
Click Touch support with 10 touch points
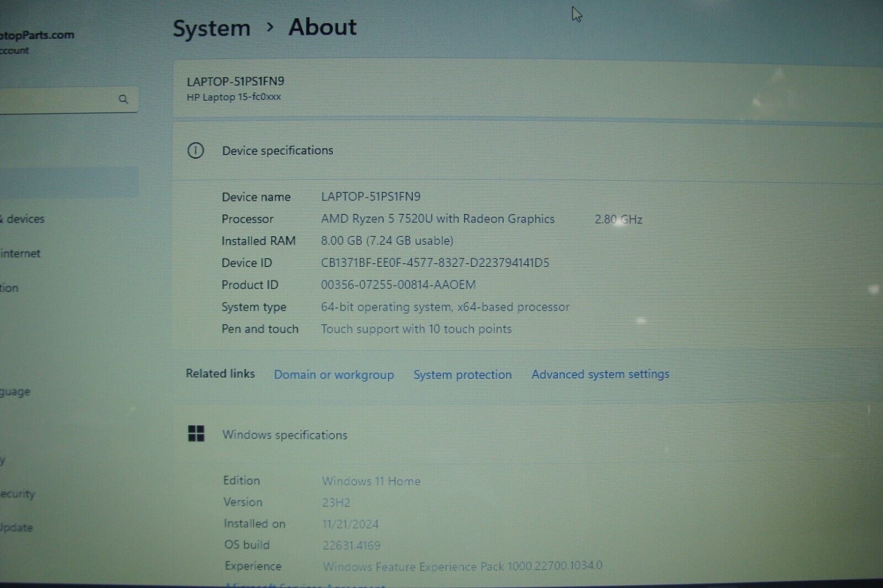point(416,329)
